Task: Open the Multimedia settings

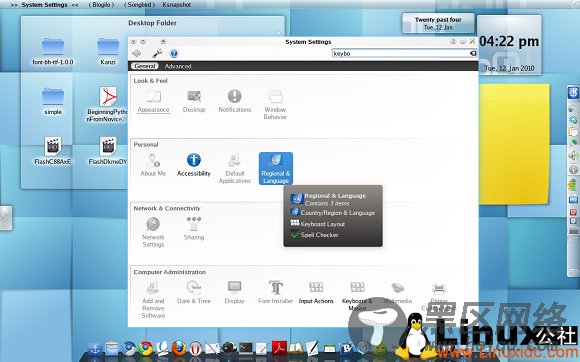Action: pos(398,292)
